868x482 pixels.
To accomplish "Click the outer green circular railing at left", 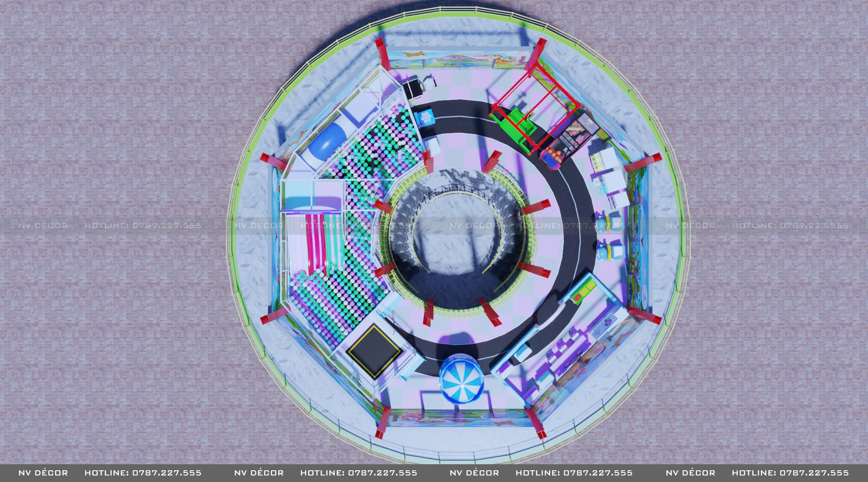I will [233, 260].
